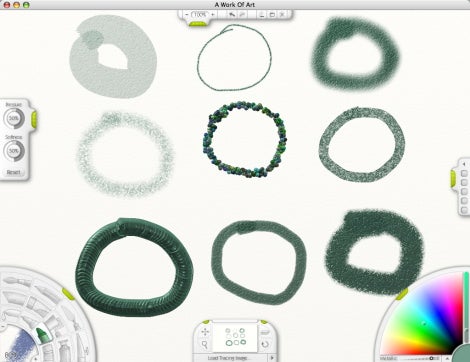Screen dimensions: 470x362
Task: Toggle the bottom checkbox in right panel
Action: [x=464, y=210]
